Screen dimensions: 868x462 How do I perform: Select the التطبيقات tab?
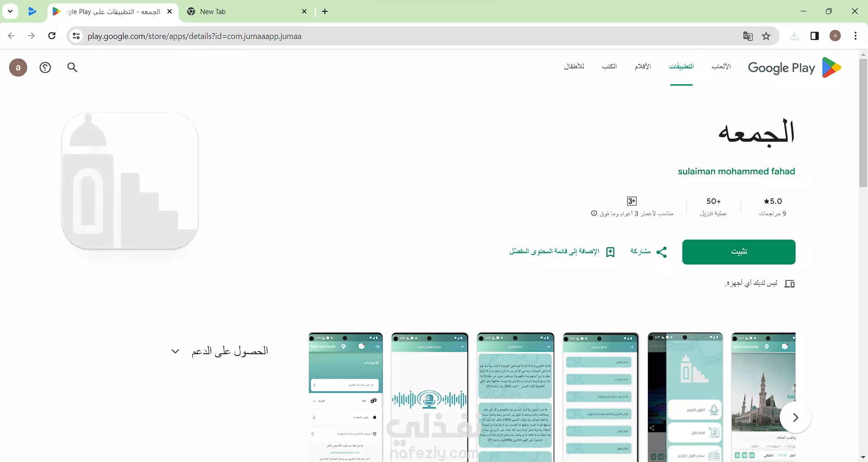click(681, 67)
